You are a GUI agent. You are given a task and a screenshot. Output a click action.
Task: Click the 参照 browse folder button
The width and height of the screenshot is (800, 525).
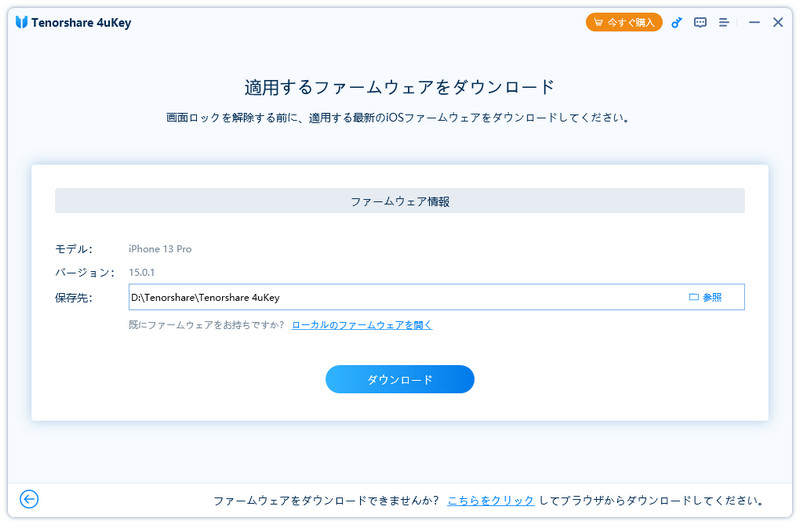705,297
